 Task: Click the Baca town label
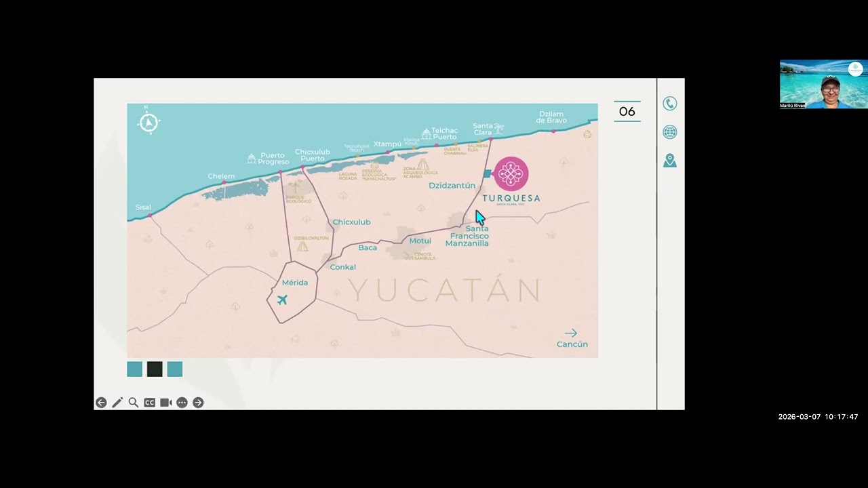point(368,248)
